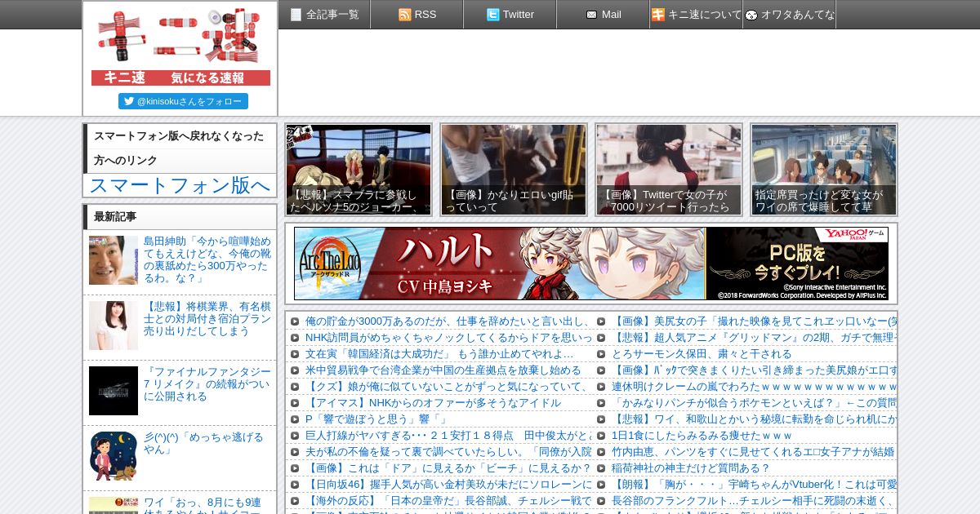Open 【日向坂46】握手人気が高い headline
The image size is (980, 514).
point(448,485)
